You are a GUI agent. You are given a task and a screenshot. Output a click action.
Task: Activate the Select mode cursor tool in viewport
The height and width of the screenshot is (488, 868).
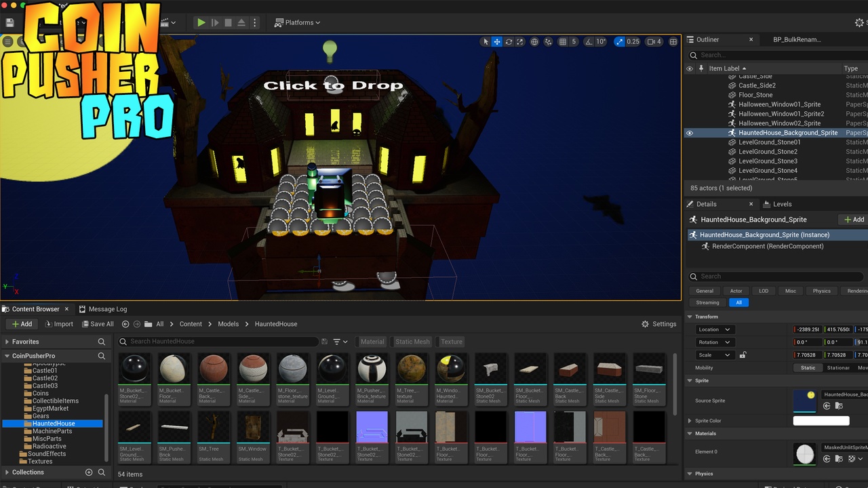click(x=485, y=42)
